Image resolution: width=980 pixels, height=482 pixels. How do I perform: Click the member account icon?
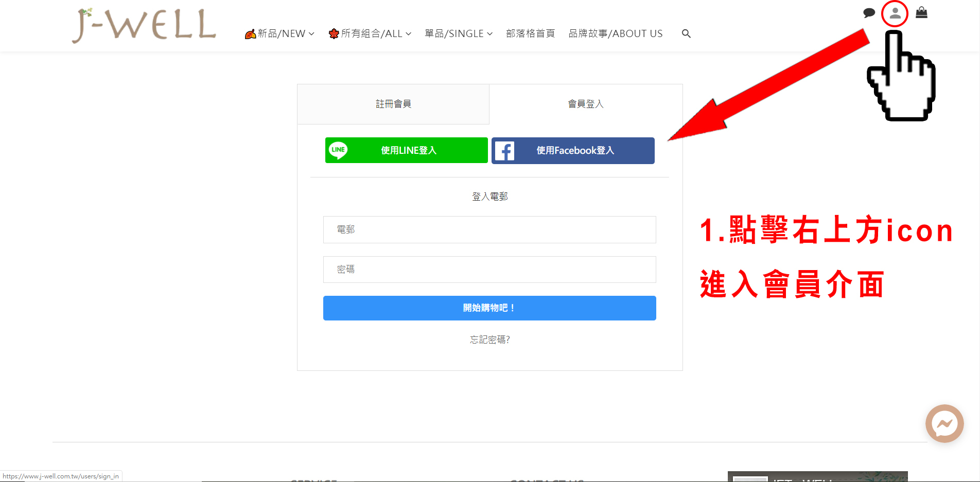(895, 13)
